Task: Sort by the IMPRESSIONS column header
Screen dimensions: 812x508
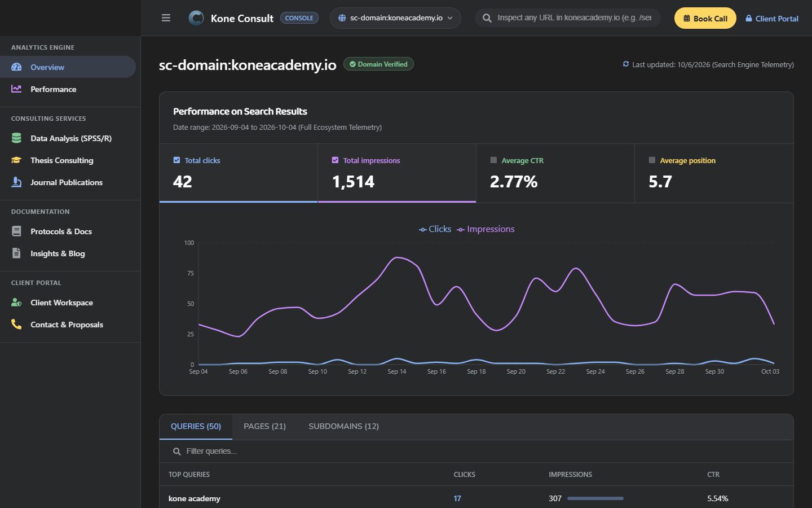Action: 570,475
